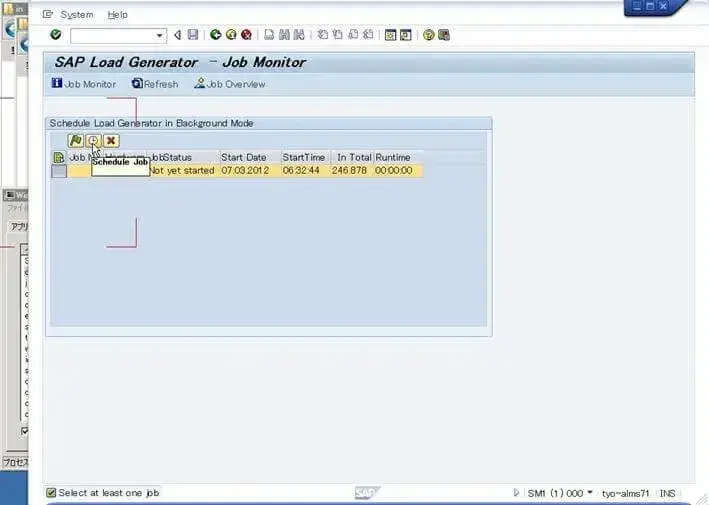Click the Find Next binoculars icon
This screenshot has width=709, height=505.
pyautogui.click(x=299, y=35)
